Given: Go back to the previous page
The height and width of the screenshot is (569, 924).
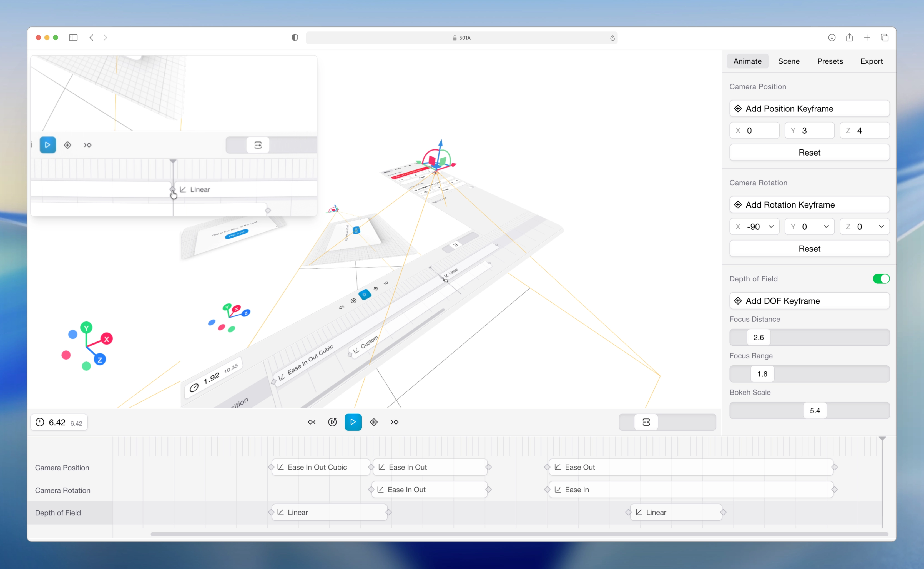Looking at the screenshot, I should pyautogui.click(x=91, y=38).
